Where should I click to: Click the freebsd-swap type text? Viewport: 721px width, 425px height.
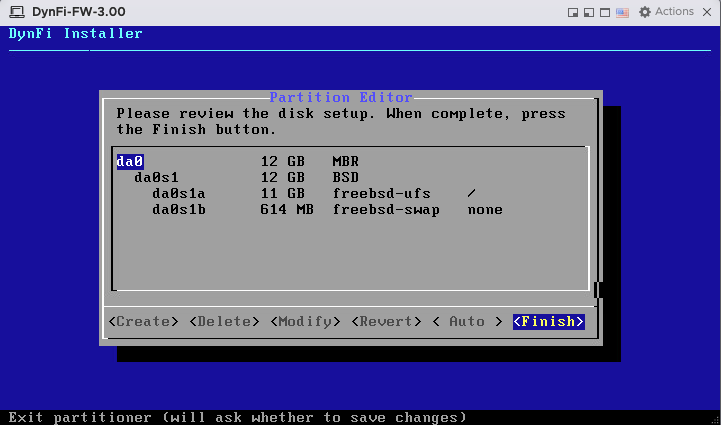pos(386,210)
